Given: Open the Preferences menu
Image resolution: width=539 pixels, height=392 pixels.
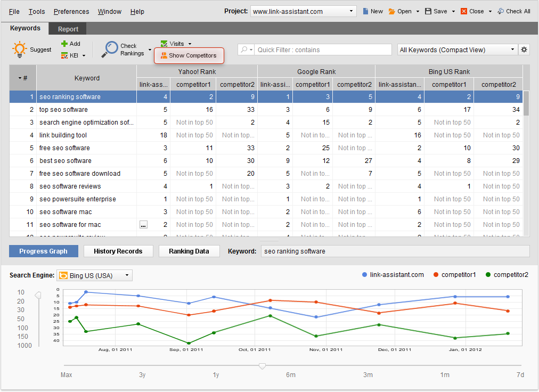Looking at the screenshot, I should (71, 11).
